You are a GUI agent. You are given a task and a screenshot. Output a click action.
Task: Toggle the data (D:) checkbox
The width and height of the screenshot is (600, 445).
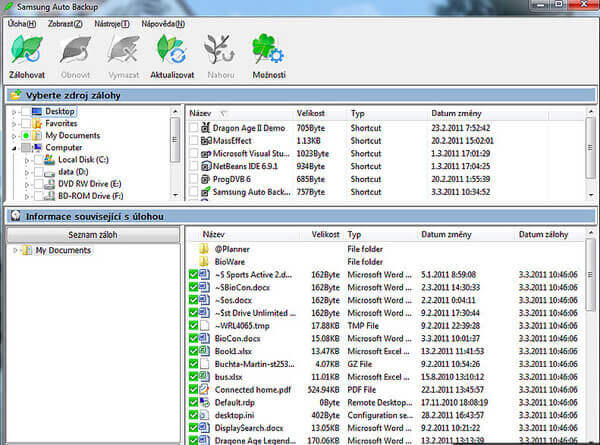[38, 172]
